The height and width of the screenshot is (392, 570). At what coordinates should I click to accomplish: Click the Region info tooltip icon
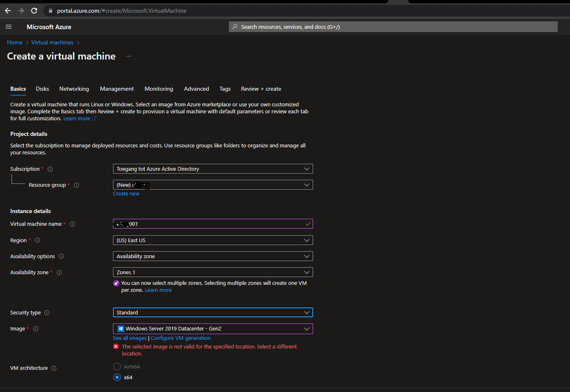(x=37, y=240)
